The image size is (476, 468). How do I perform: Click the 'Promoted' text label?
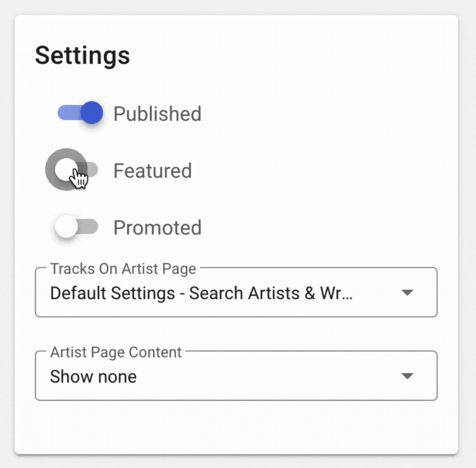pyautogui.click(x=157, y=227)
